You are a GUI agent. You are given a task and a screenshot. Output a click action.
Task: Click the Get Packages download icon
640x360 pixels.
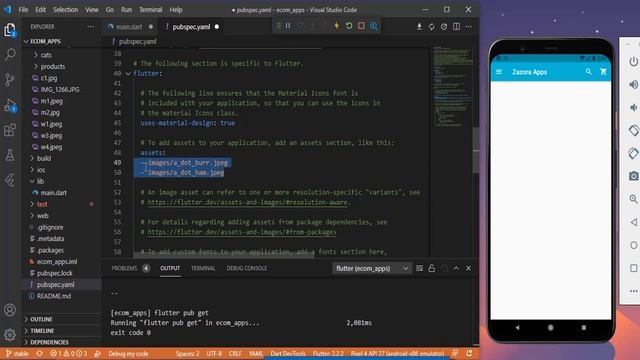point(419,27)
